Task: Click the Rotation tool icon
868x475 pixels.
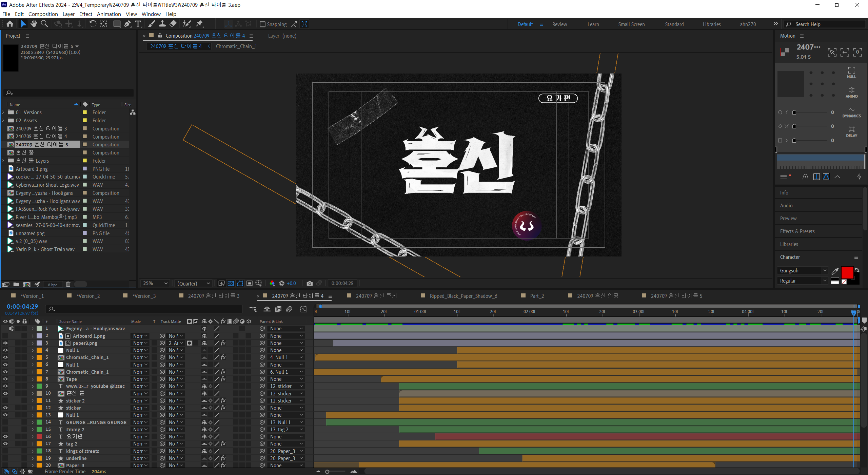Action: (93, 24)
